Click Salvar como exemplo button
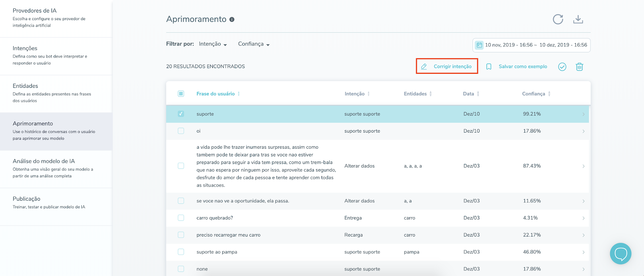The image size is (644, 276). (x=517, y=66)
